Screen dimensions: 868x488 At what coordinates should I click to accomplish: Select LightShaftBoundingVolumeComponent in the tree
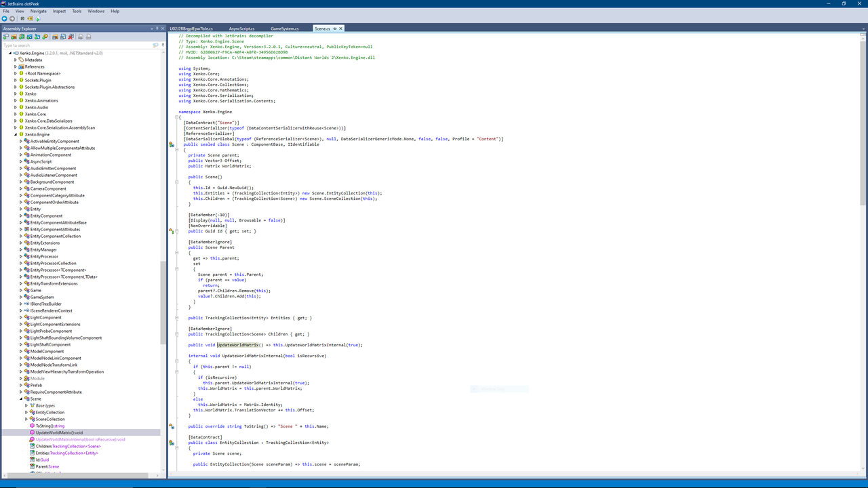tap(66, 338)
